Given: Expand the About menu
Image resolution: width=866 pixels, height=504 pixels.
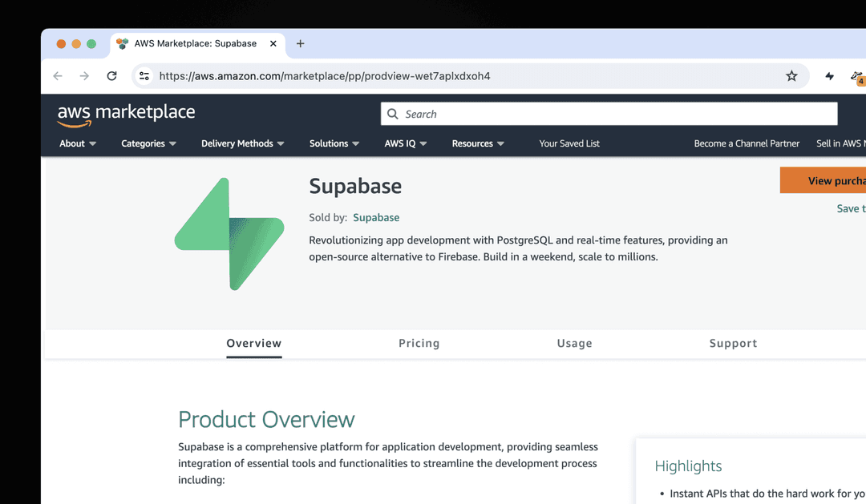Looking at the screenshot, I should (x=78, y=143).
